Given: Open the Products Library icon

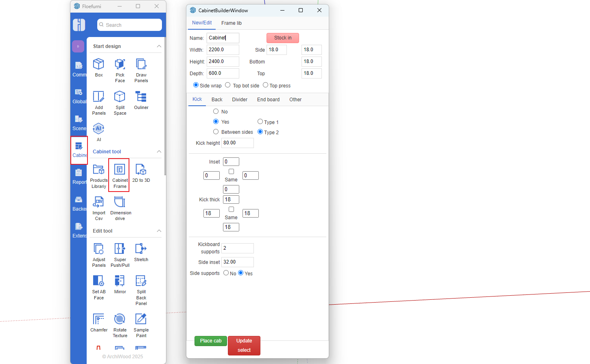Looking at the screenshot, I should pyautogui.click(x=98, y=170).
